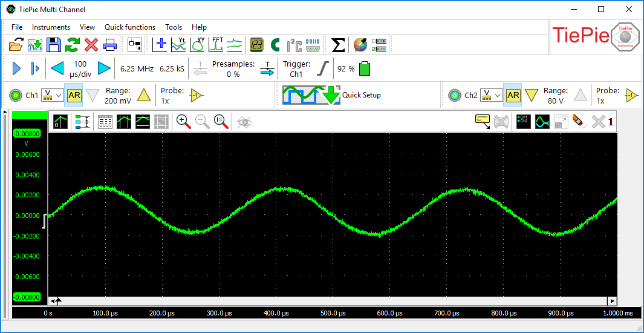
Task: Toggle Ch2 auto ranging AR button
Action: [x=513, y=96]
